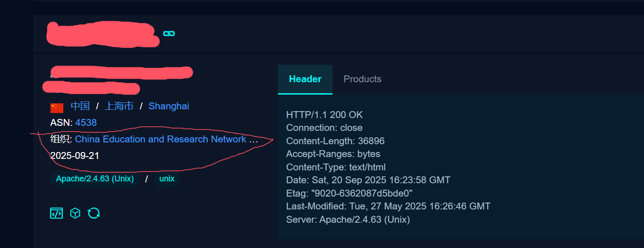Open the ASN 4538 link
This screenshot has width=644, height=248.
[x=86, y=123]
